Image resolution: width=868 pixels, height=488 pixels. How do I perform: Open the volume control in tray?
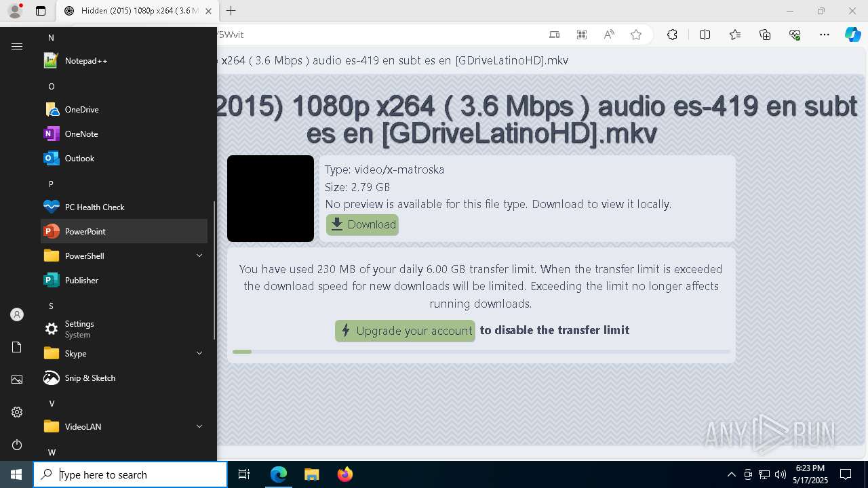click(780, 474)
